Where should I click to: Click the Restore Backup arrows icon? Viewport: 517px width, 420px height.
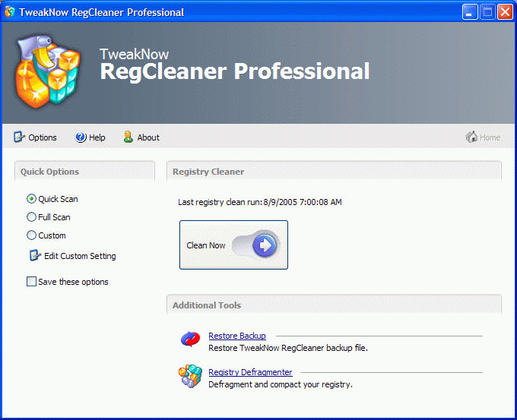click(x=190, y=339)
